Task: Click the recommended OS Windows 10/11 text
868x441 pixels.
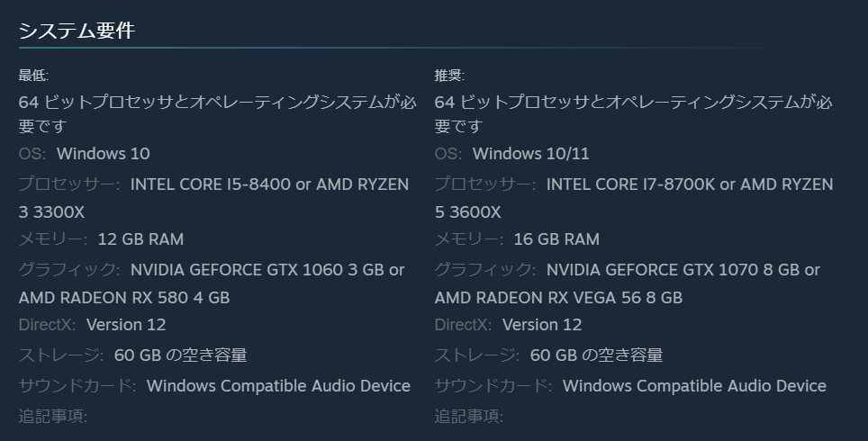Action: tap(530, 154)
